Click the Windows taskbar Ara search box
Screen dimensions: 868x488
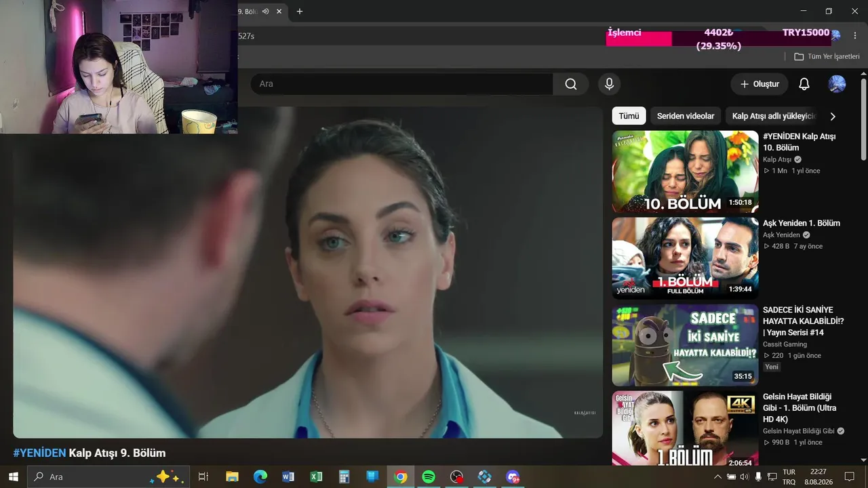[108, 476]
